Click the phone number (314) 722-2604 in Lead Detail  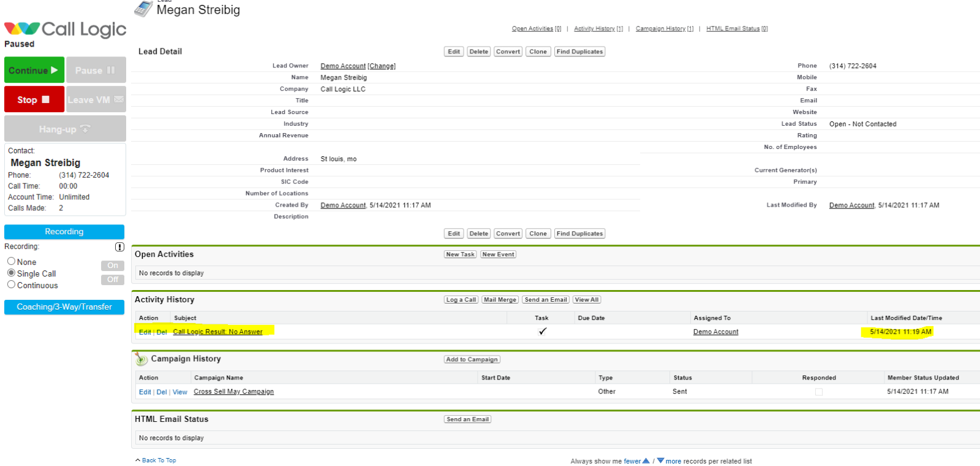(853, 66)
